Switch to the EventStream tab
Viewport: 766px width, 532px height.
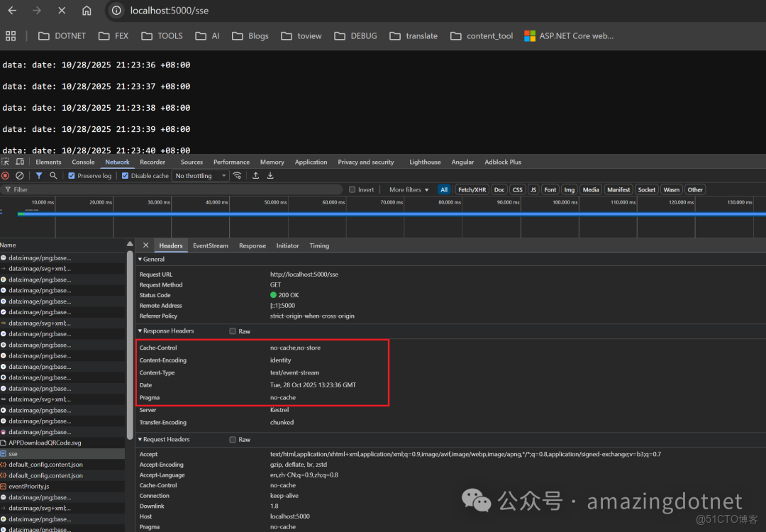click(x=210, y=245)
